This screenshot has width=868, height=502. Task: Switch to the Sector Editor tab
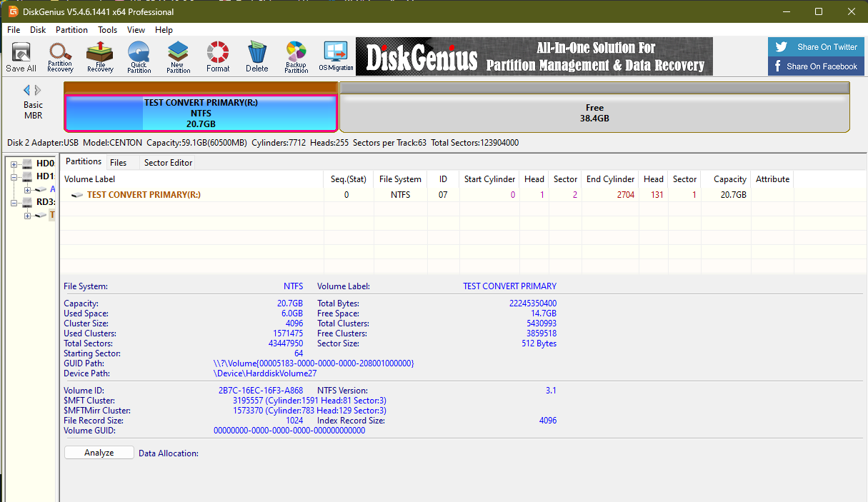click(168, 163)
